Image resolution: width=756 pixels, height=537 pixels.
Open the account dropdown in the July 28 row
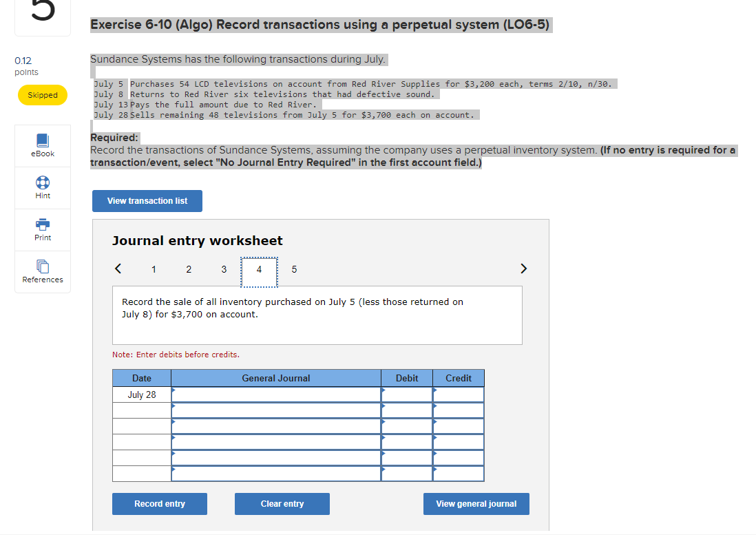[x=275, y=394]
